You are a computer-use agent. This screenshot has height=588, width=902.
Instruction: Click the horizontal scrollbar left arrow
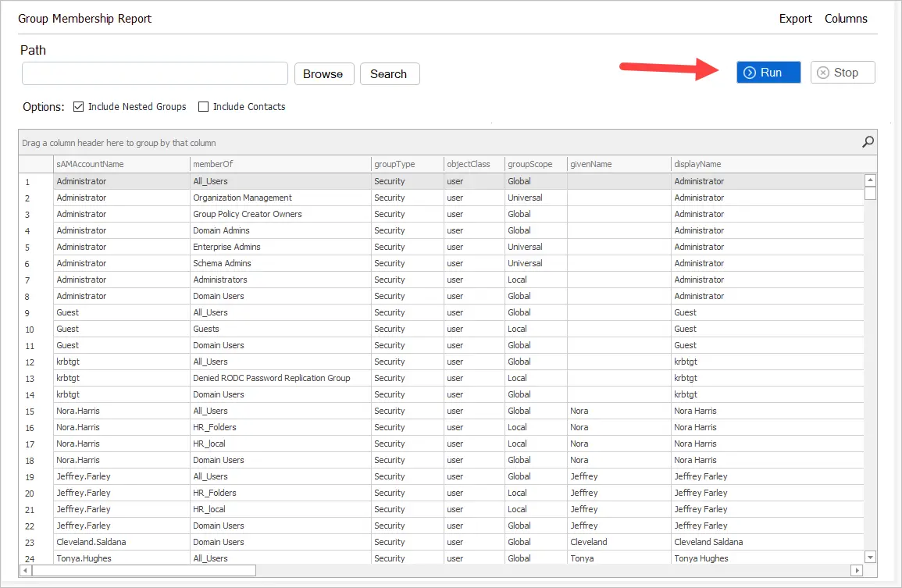click(25, 570)
